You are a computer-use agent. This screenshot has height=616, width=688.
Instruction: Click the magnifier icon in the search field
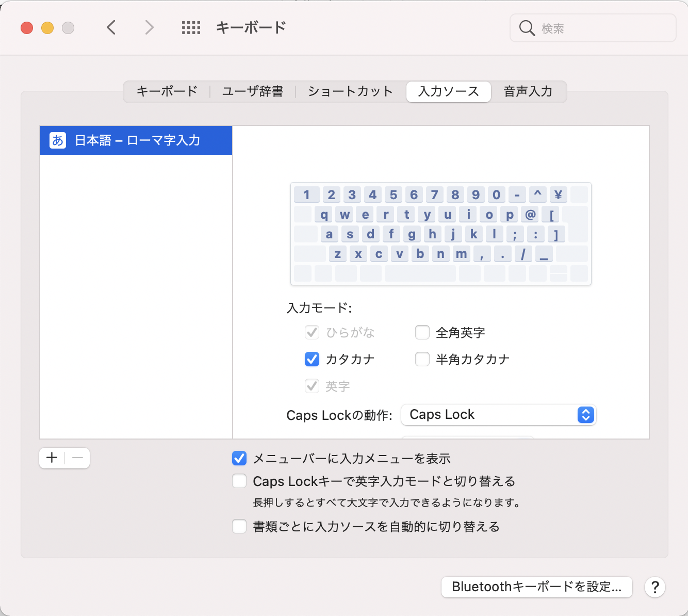[x=527, y=28]
